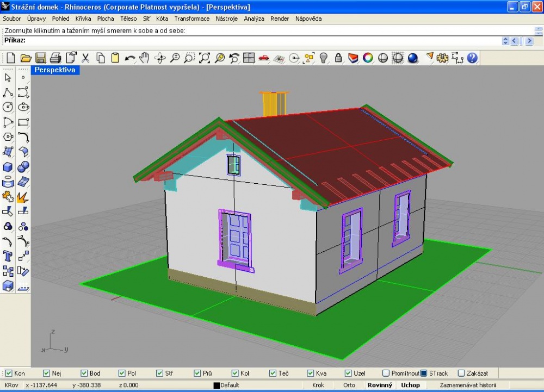This screenshot has height=392, width=544.
Task: Click the black Default layer color swatch
Action: 217,385
